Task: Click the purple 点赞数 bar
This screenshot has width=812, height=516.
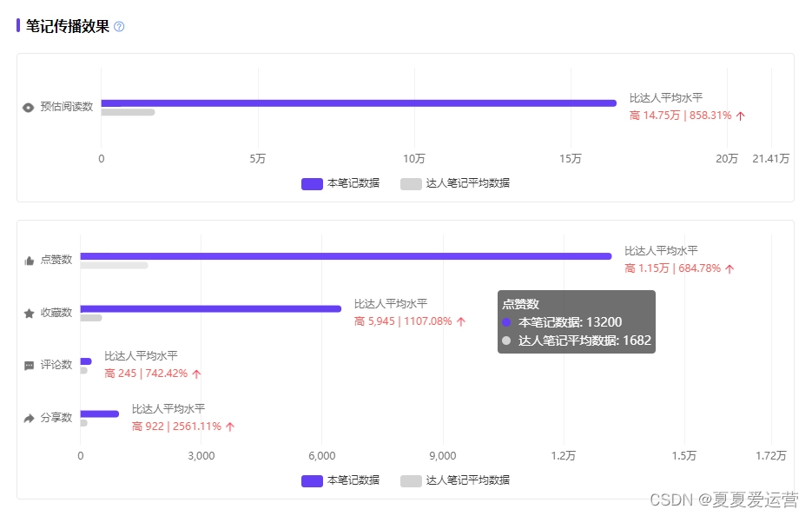Action: point(346,256)
